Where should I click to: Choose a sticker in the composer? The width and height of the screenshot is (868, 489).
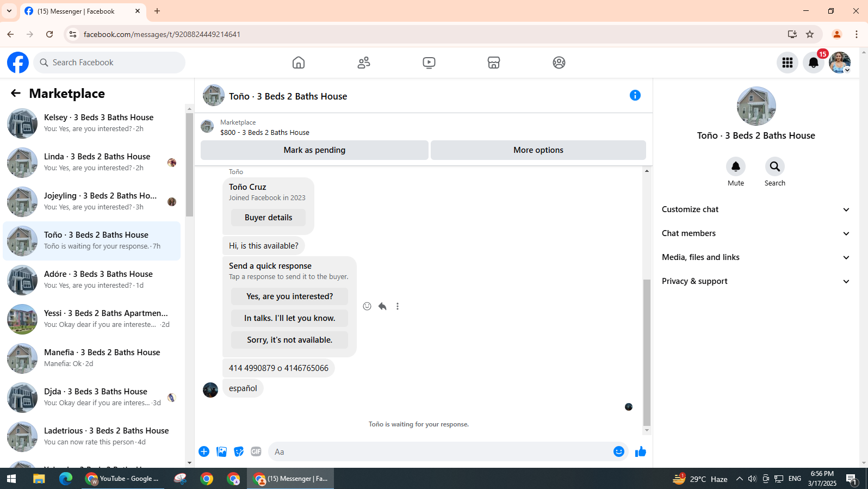239,451
